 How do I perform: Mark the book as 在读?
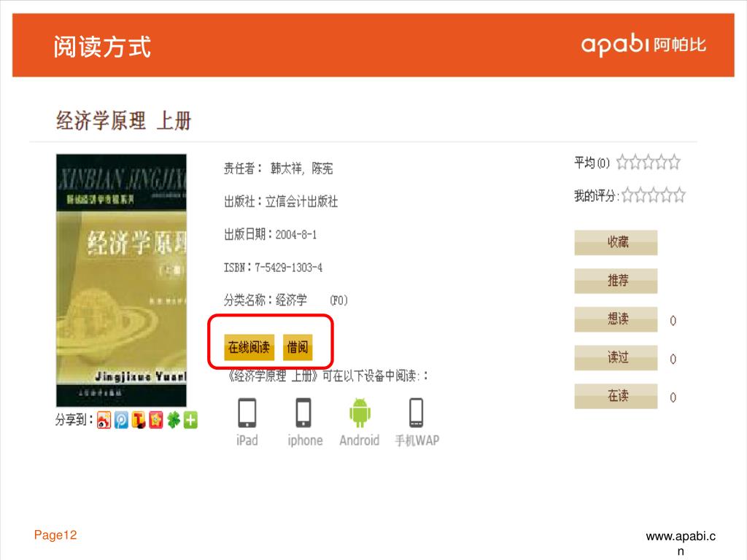[x=616, y=396]
